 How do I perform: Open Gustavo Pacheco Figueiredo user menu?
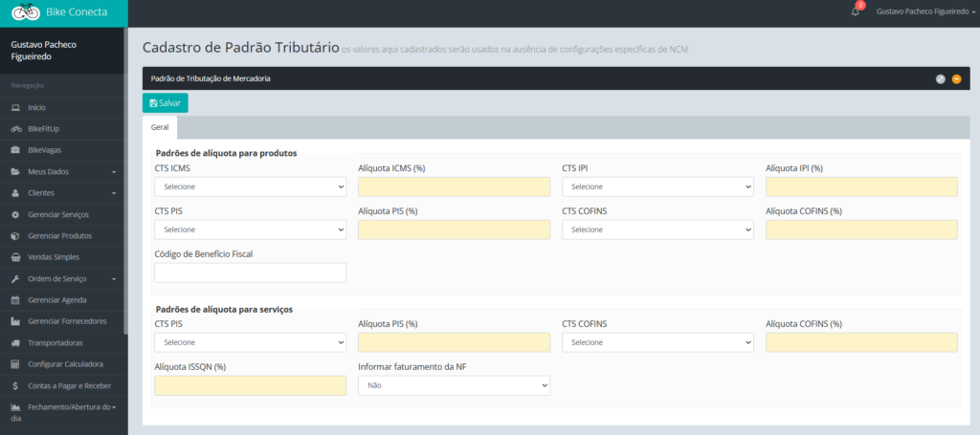[x=916, y=11]
